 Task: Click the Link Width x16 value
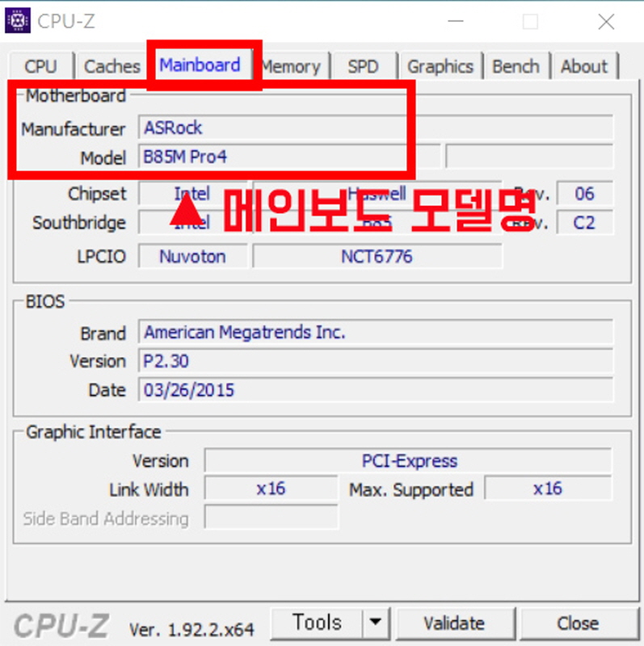tap(271, 489)
